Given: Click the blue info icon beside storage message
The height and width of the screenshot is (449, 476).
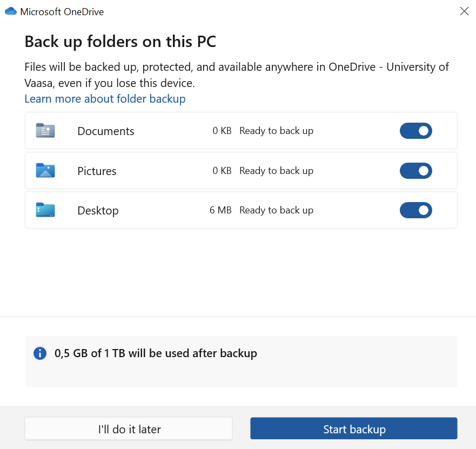Looking at the screenshot, I should click(x=40, y=353).
